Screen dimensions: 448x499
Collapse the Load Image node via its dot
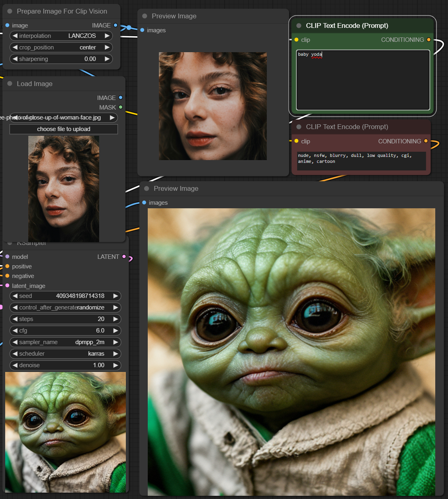coord(10,84)
